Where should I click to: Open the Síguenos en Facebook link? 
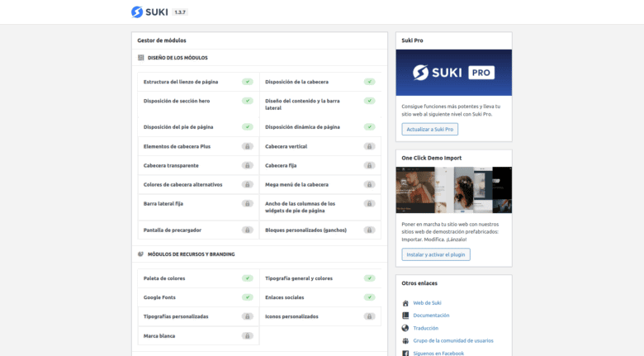(x=438, y=354)
